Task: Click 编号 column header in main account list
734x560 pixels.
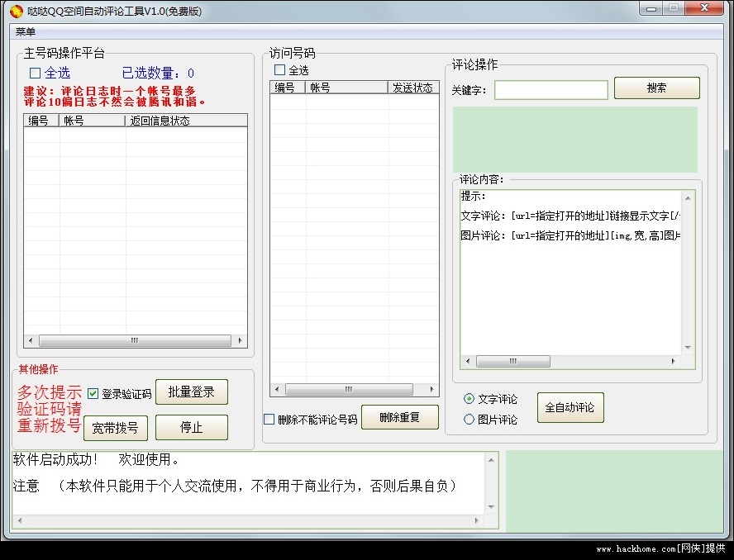Action: [41, 121]
